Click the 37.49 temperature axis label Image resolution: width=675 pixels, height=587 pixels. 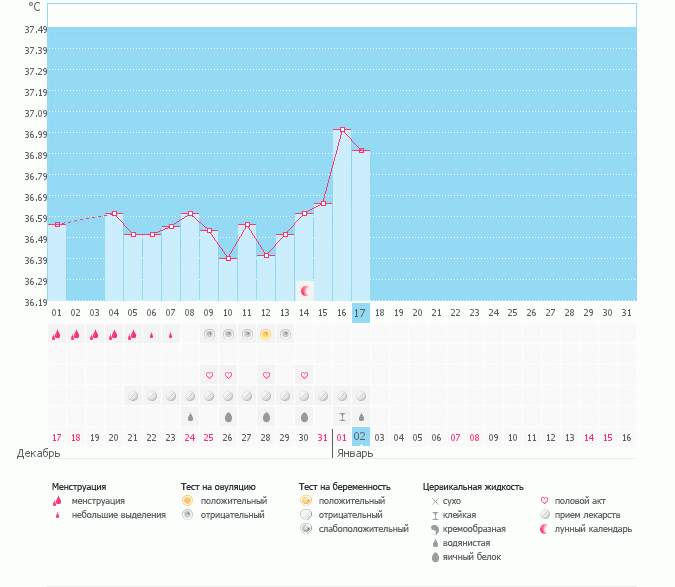(x=35, y=30)
